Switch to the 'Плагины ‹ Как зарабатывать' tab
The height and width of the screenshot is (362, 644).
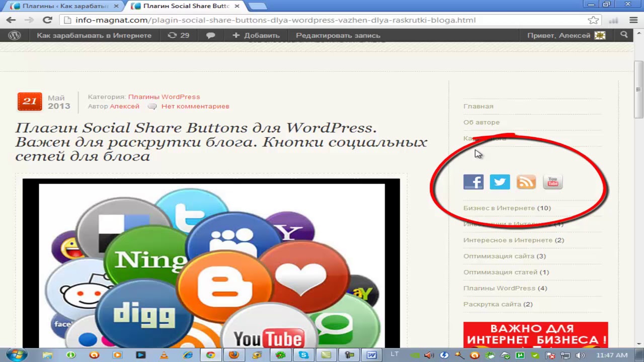[65, 6]
